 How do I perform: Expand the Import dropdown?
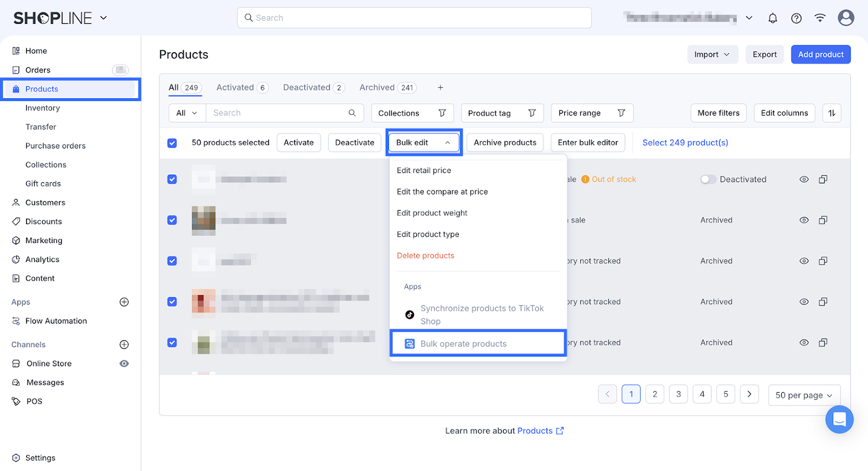coord(712,55)
